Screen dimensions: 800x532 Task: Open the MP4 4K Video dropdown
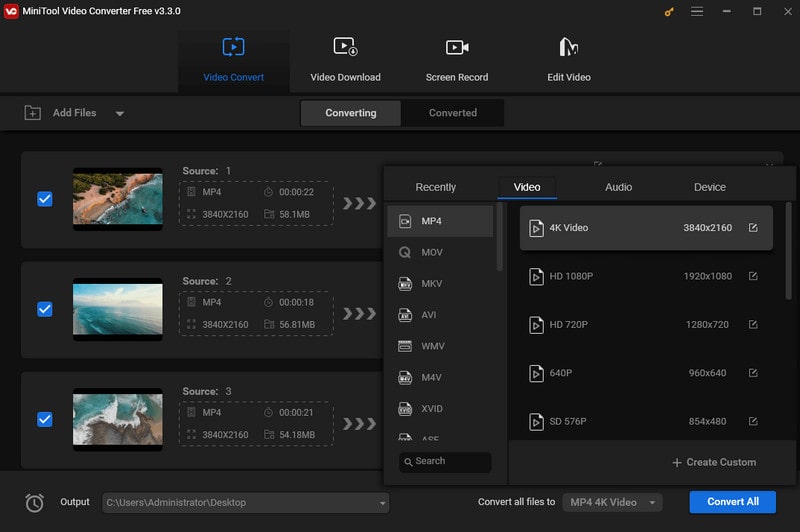(x=612, y=502)
